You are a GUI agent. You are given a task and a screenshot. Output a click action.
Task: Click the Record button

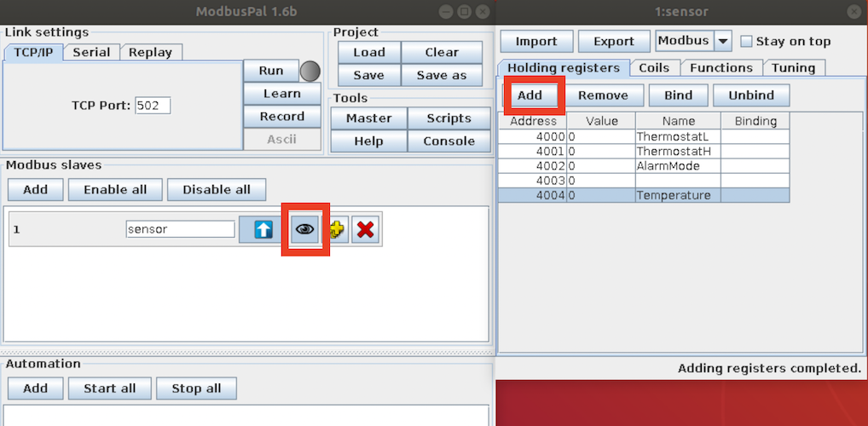pyautogui.click(x=282, y=117)
